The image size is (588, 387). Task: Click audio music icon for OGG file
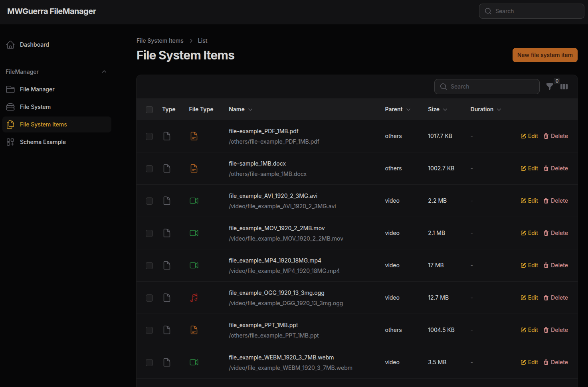pyautogui.click(x=194, y=298)
